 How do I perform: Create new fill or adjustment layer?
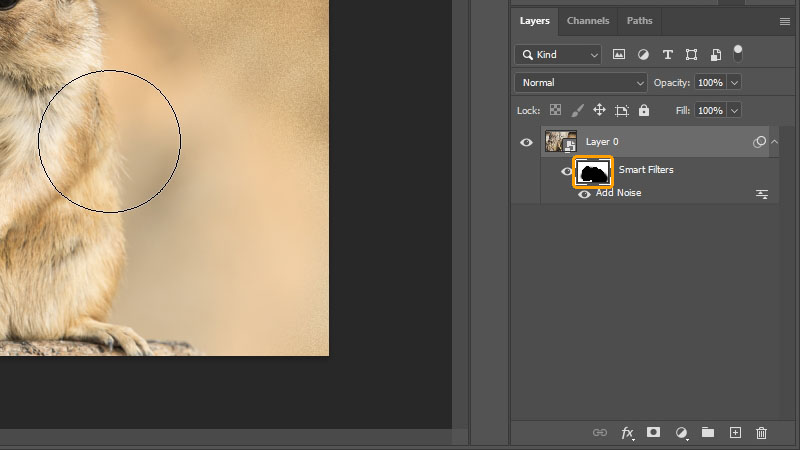(x=681, y=433)
